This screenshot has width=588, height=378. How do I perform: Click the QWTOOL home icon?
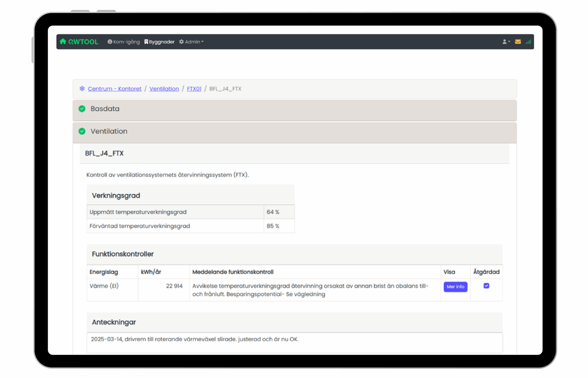[63, 41]
